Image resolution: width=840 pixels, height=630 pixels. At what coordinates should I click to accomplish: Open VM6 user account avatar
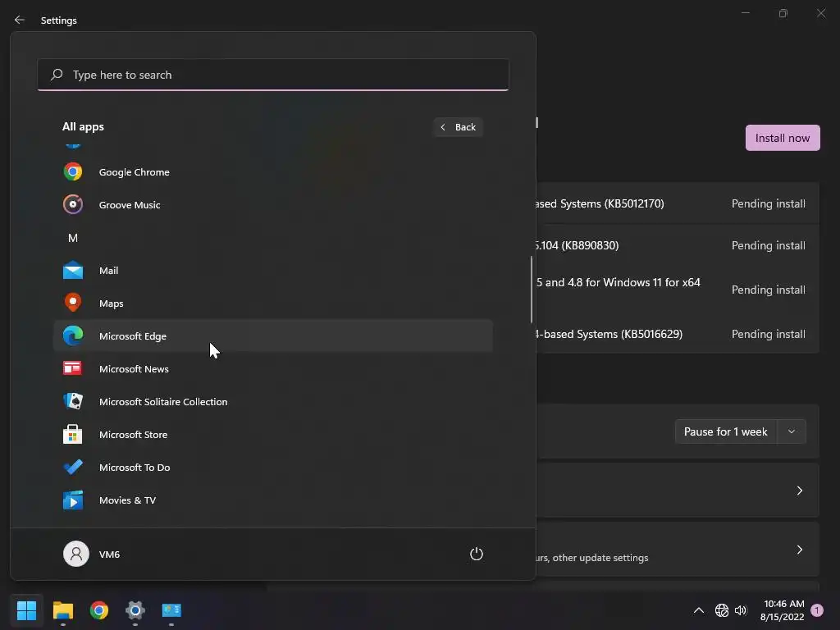coord(76,554)
